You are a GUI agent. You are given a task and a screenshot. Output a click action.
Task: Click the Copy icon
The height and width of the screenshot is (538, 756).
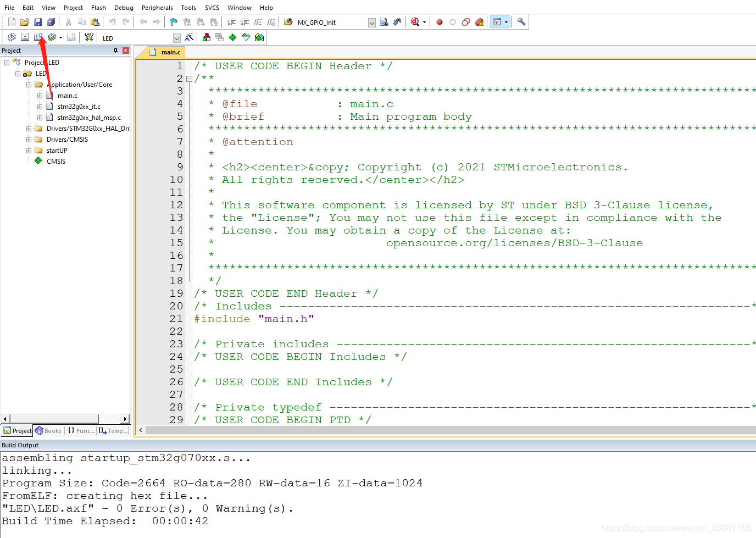click(82, 22)
